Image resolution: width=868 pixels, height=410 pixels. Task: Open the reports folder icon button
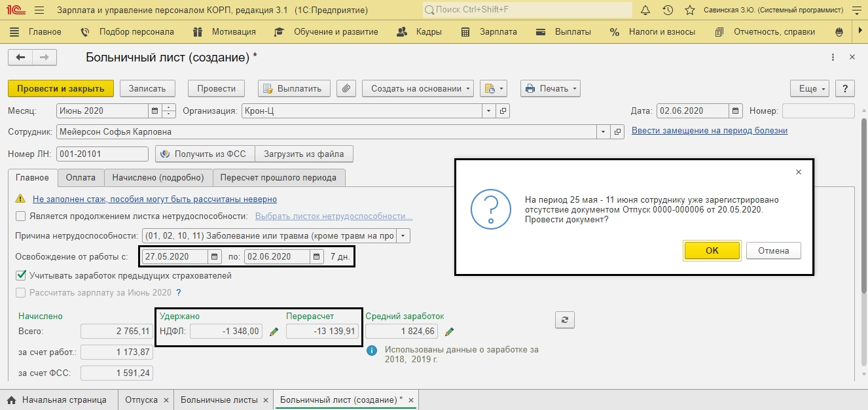tap(494, 88)
